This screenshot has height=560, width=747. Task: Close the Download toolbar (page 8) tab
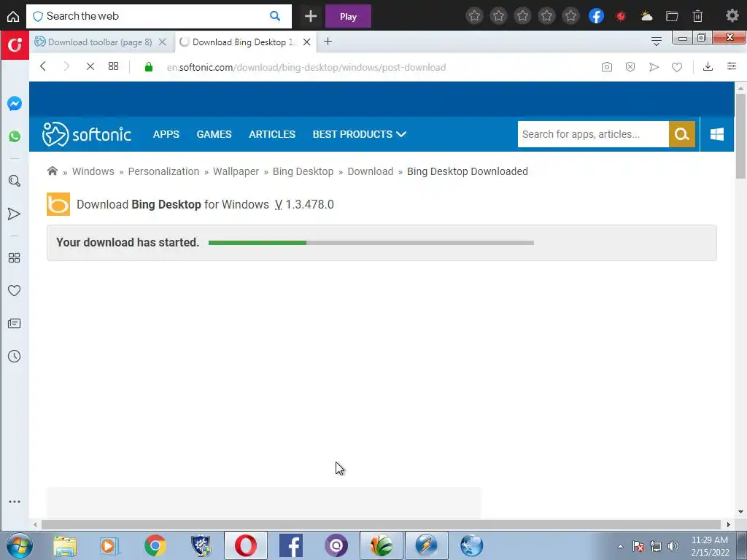point(163,42)
